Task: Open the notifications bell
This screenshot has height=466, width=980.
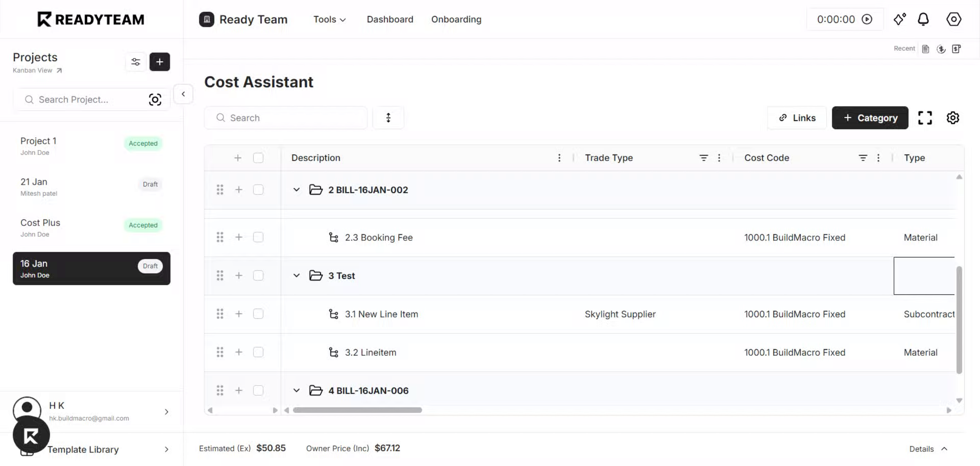Action: click(x=923, y=19)
